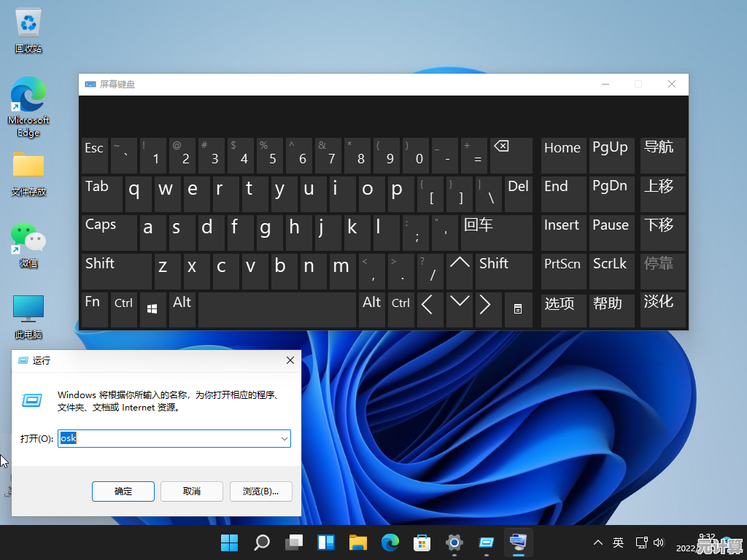Click the 确定 button in Run dialog
Screen dimensions: 747x560
(123, 491)
